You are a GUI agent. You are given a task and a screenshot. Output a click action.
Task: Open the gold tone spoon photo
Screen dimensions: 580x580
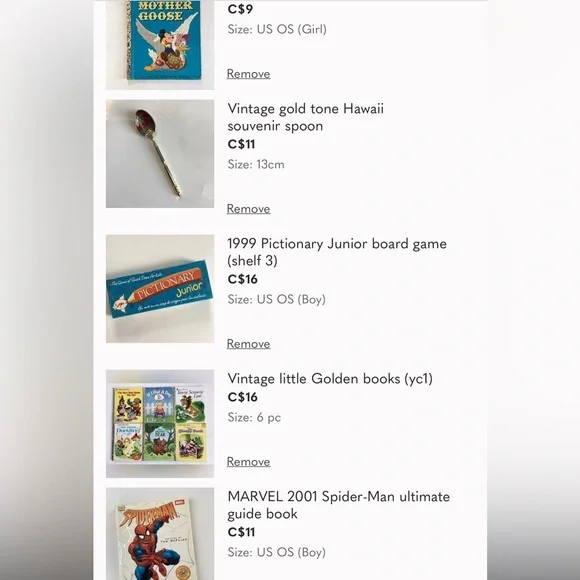160,154
